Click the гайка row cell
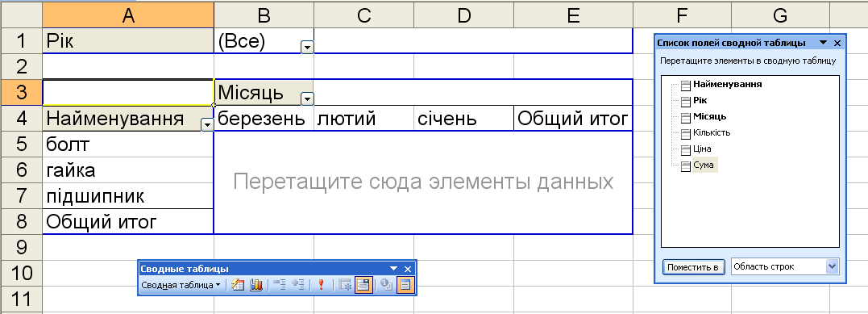This screenshot has width=868, height=314. point(128,170)
